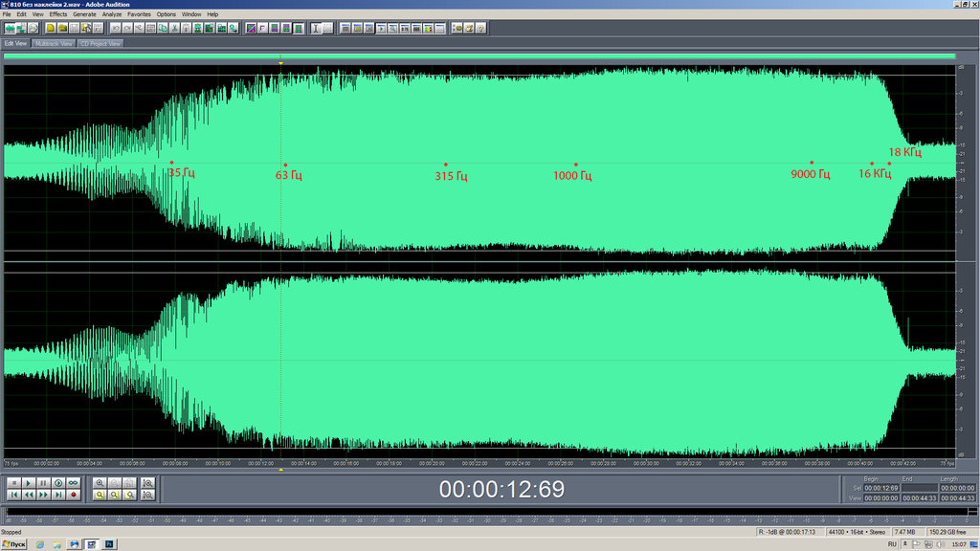Viewport: 980px width, 551px height.
Task: Click the vertical zoom in icon
Action: (x=147, y=483)
